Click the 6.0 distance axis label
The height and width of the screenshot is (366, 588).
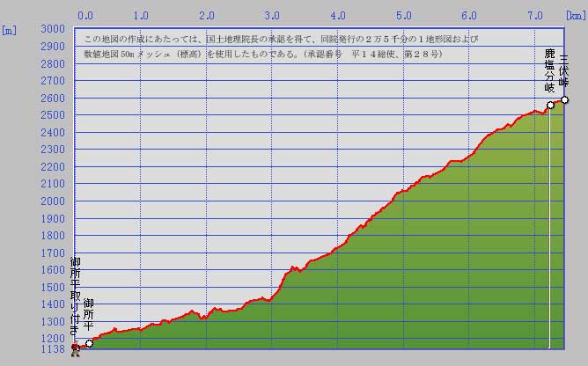pos(469,15)
